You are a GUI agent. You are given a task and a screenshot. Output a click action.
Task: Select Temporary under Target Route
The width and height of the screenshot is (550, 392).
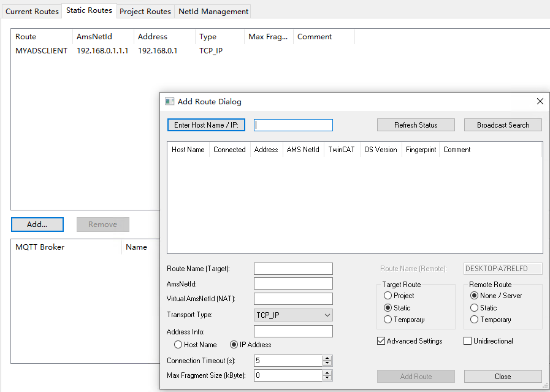tap(388, 320)
